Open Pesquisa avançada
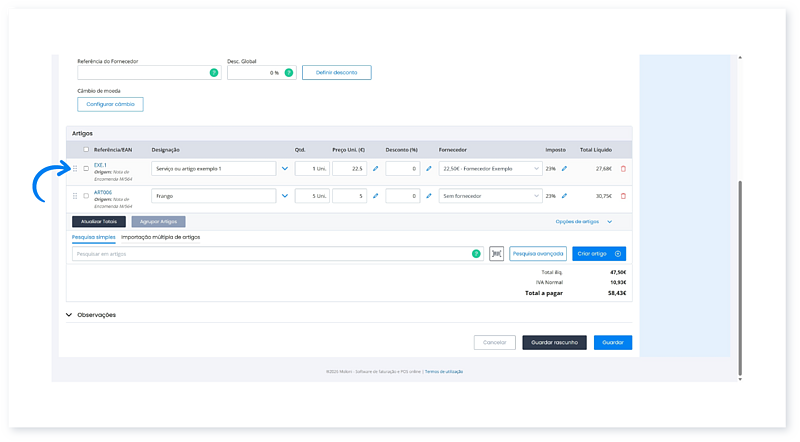This screenshot has width=800, height=442. (538, 254)
